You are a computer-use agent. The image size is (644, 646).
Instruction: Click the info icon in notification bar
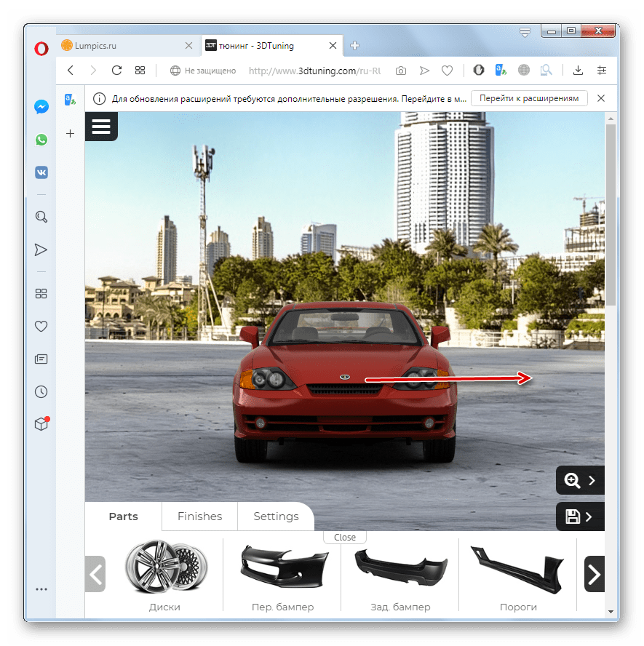point(99,99)
